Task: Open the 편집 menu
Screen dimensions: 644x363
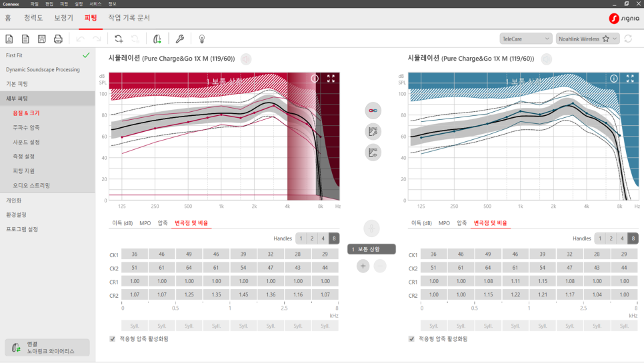Action: [49, 4]
